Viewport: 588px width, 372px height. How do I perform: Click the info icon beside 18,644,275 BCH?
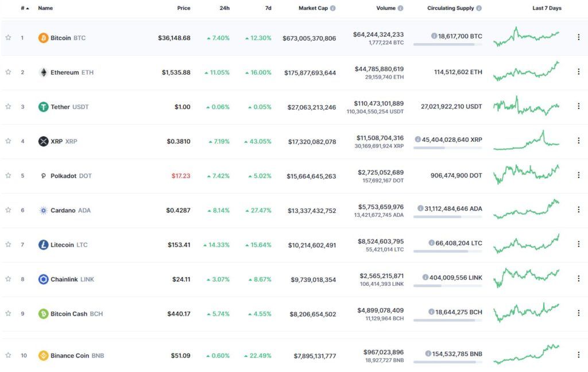tap(431, 312)
